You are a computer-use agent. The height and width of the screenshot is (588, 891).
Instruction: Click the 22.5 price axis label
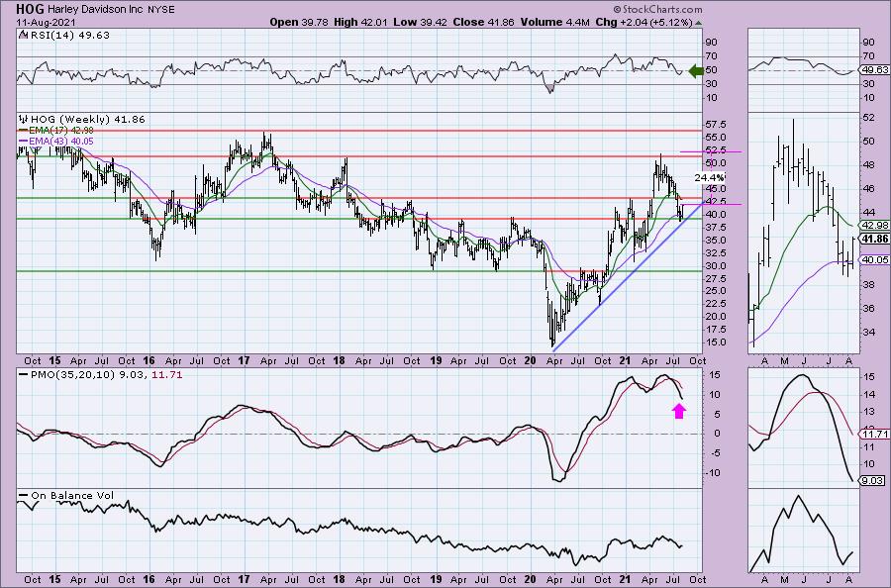716,304
